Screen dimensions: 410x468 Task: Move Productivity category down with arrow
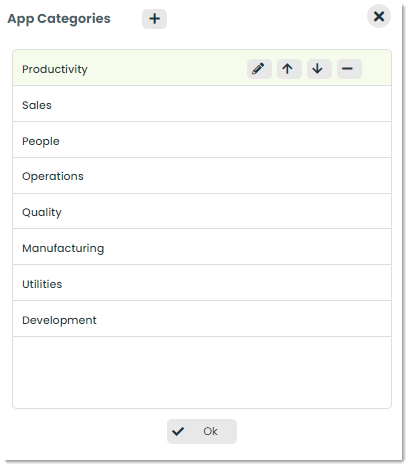pyautogui.click(x=319, y=69)
